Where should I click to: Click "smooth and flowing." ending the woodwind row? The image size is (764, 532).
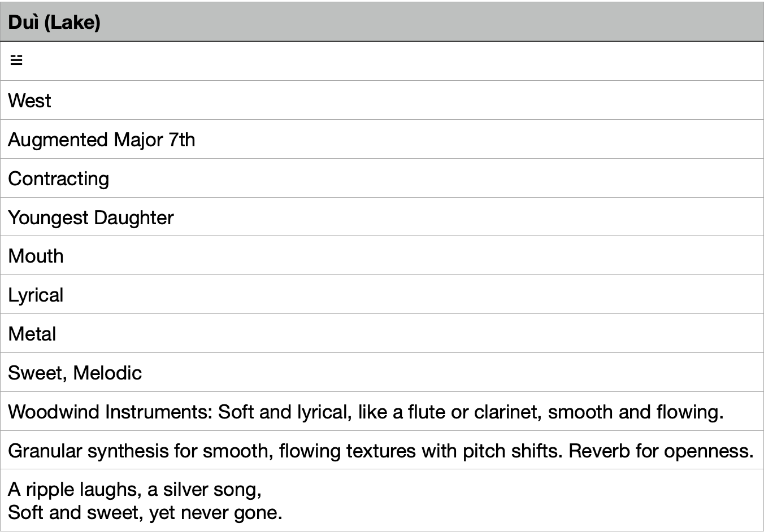coord(635,412)
